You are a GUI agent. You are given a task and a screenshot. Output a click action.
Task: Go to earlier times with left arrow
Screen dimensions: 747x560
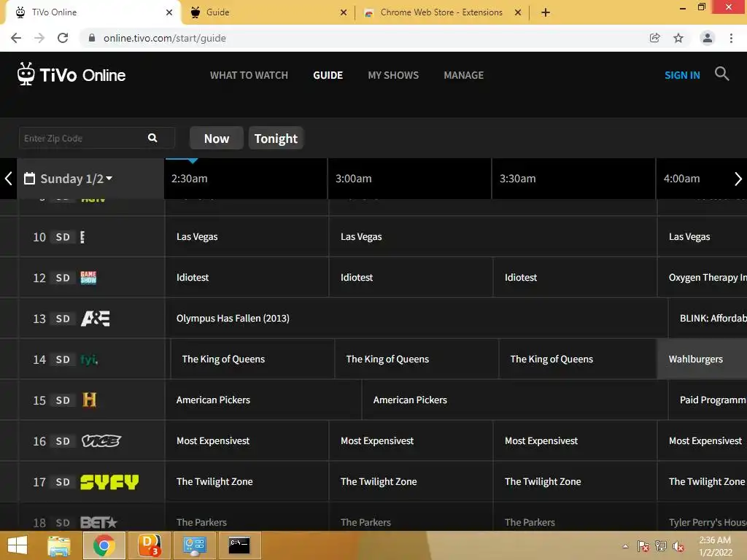[8, 179]
